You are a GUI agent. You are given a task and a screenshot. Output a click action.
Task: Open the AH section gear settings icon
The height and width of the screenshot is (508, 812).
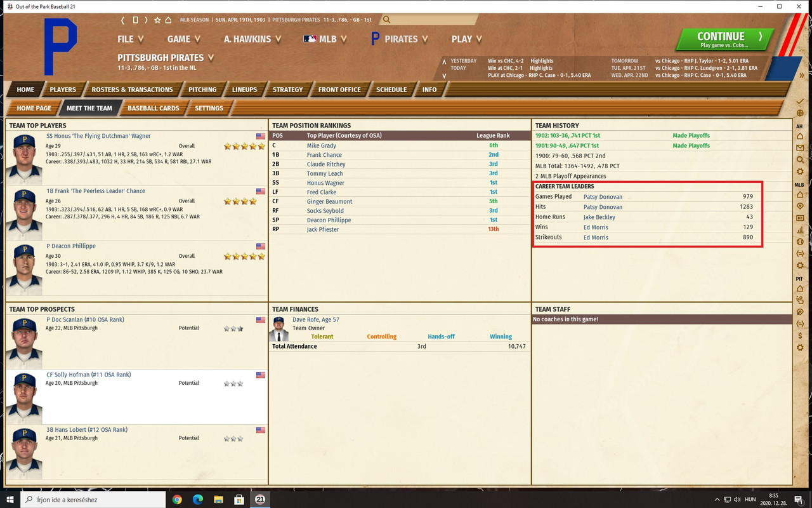click(800, 171)
